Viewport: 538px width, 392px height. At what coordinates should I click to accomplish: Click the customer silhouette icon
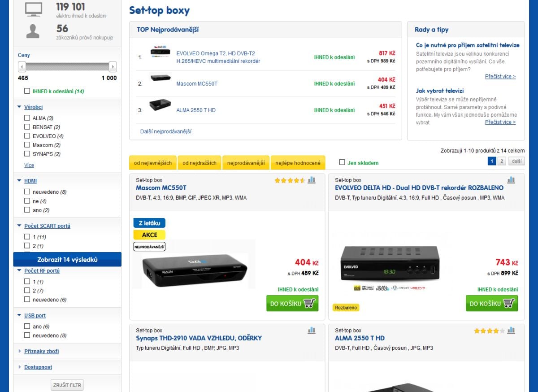coord(32,31)
